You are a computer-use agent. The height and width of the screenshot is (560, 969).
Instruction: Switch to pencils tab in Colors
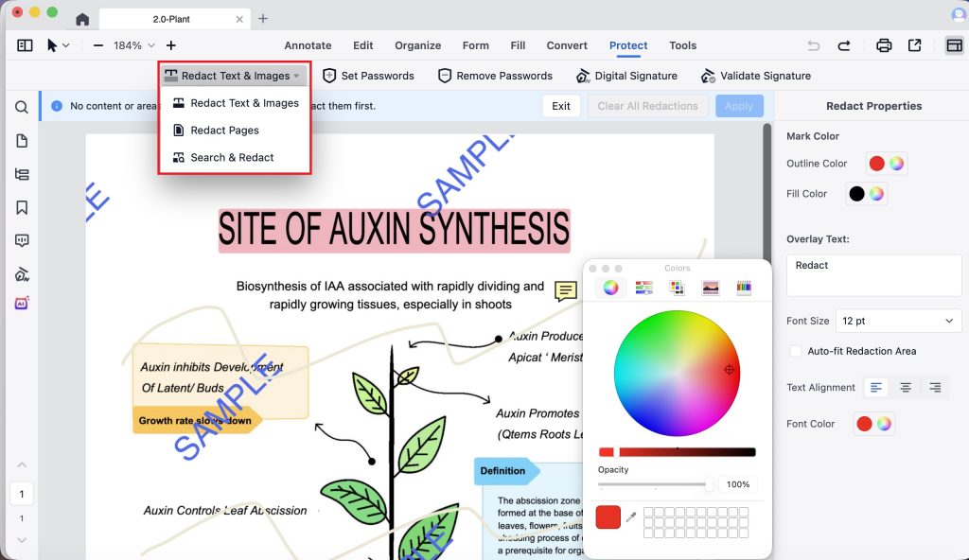click(x=744, y=288)
